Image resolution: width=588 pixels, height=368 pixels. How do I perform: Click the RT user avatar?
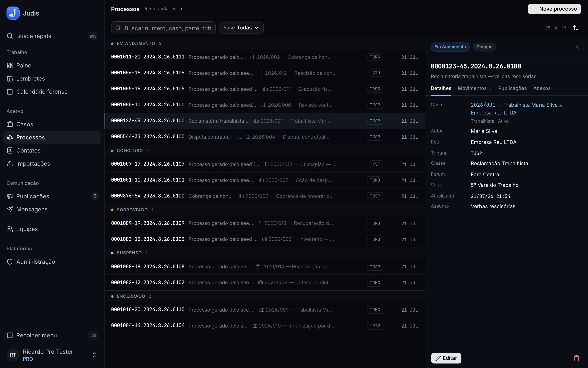pos(13,355)
